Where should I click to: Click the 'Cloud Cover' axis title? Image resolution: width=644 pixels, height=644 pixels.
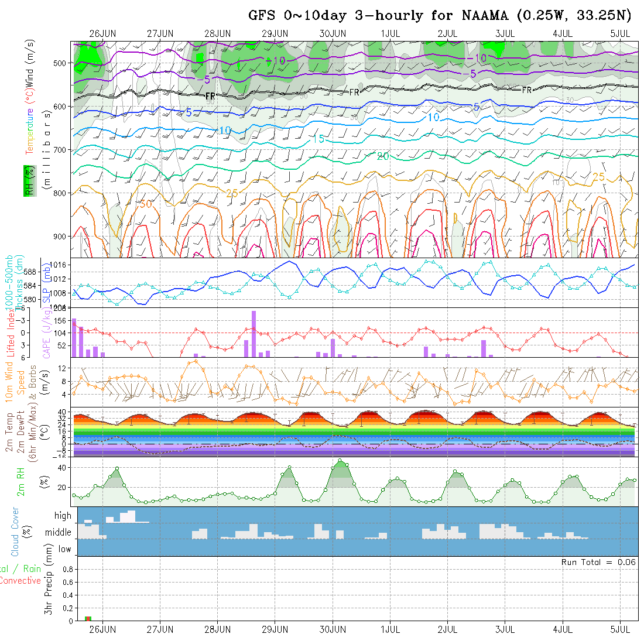tap(15, 532)
